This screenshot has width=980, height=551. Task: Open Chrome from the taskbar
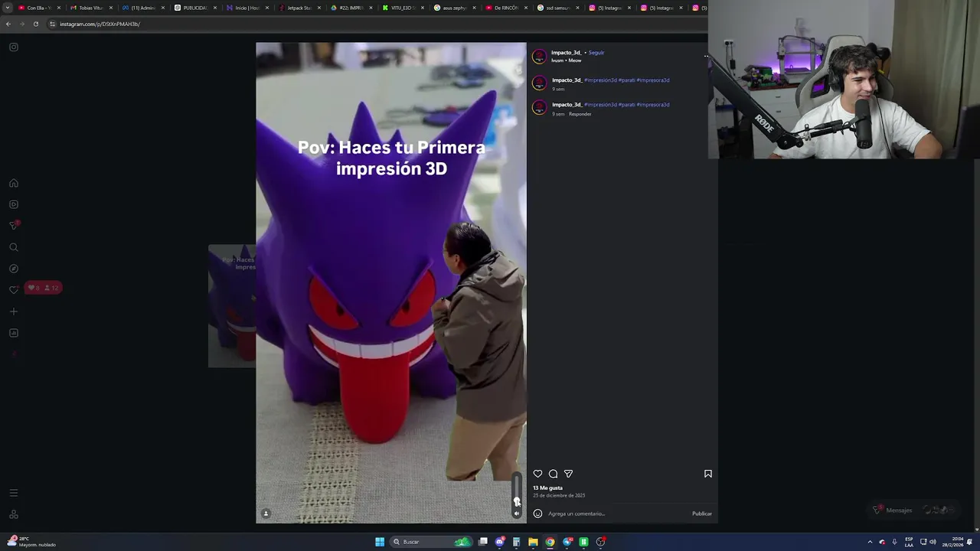click(x=550, y=542)
